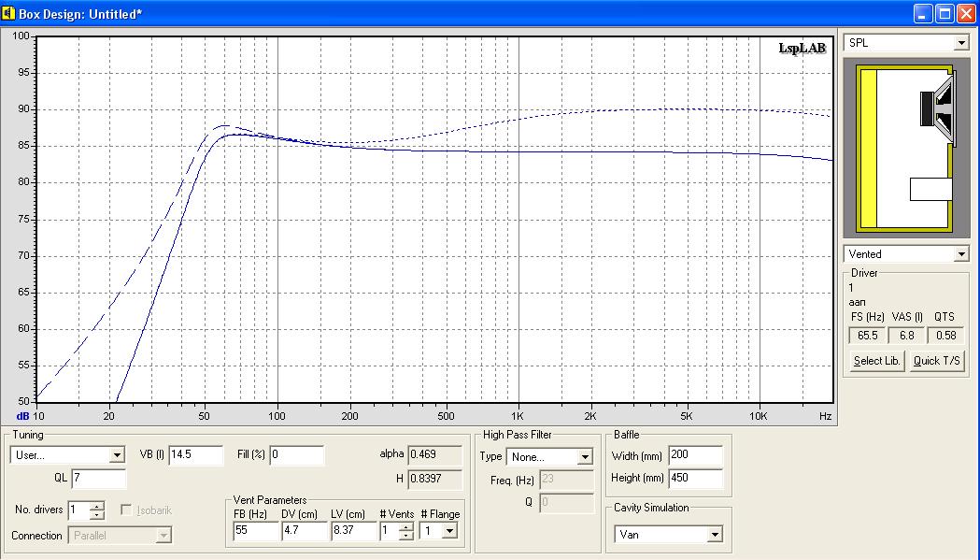Image resolution: width=980 pixels, height=560 pixels.
Task: Click the Box Design title bar icon
Action: tap(8, 13)
